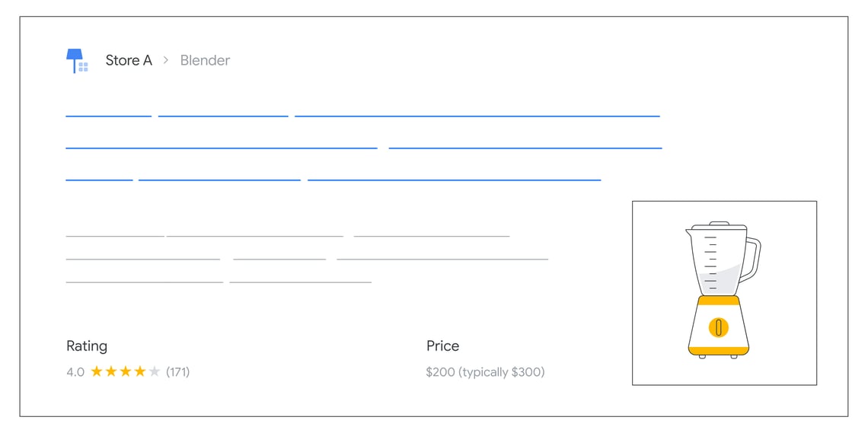The width and height of the screenshot is (868, 433).
Task: Open the Store A breadcrumb link
Action: point(129,61)
